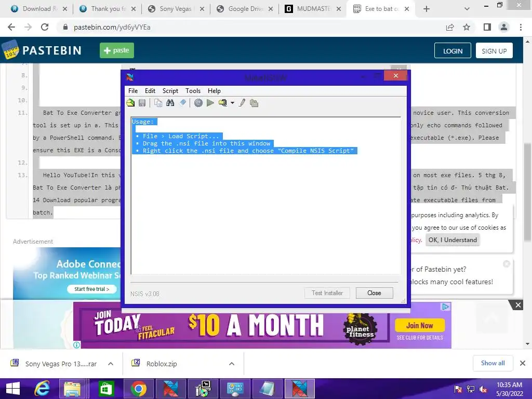Expand options for Roblox.zip download

tap(232, 364)
